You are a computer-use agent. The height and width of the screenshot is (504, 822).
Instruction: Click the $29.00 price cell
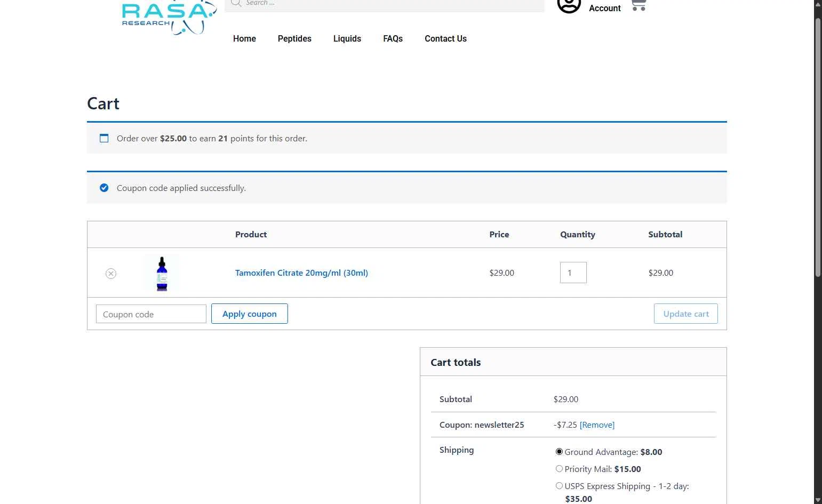pos(502,273)
